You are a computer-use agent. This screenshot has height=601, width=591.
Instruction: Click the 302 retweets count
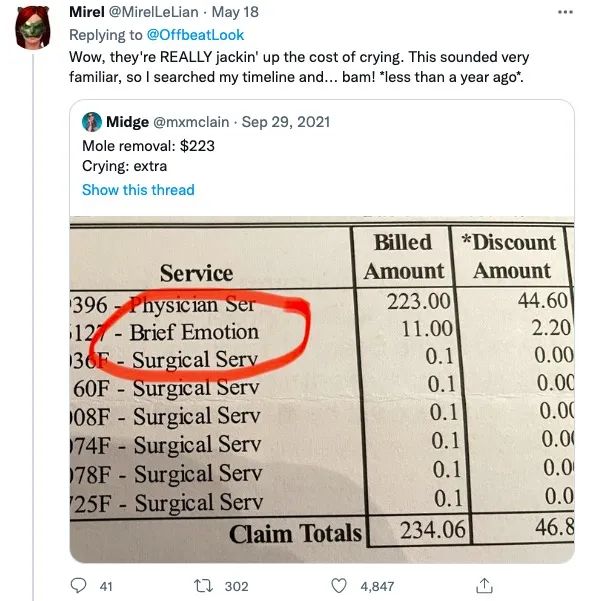(x=236, y=586)
